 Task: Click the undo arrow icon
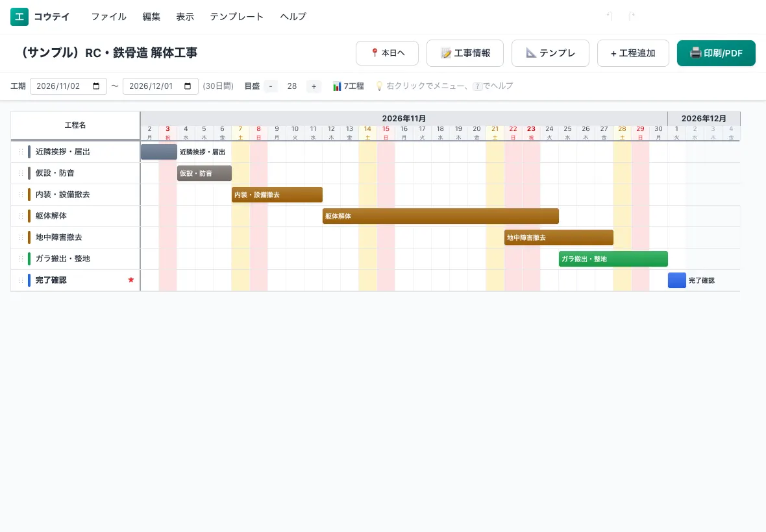610,16
